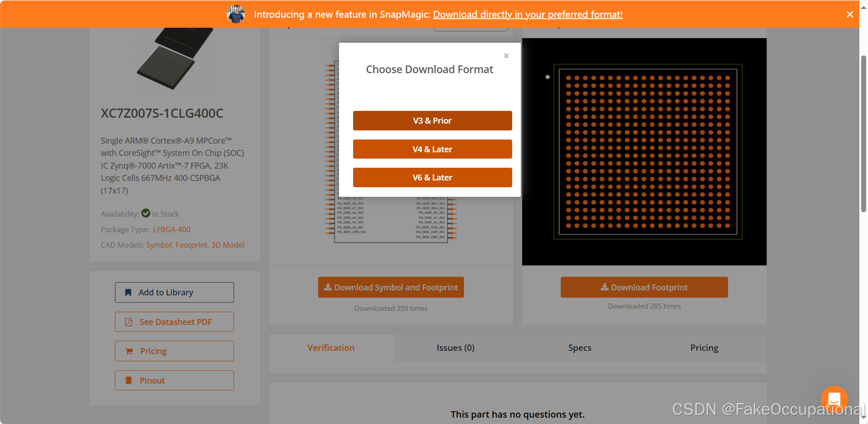Click the 3D Model link
Image resolution: width=868 pixels, height=424 pixels.
point(228,245)
